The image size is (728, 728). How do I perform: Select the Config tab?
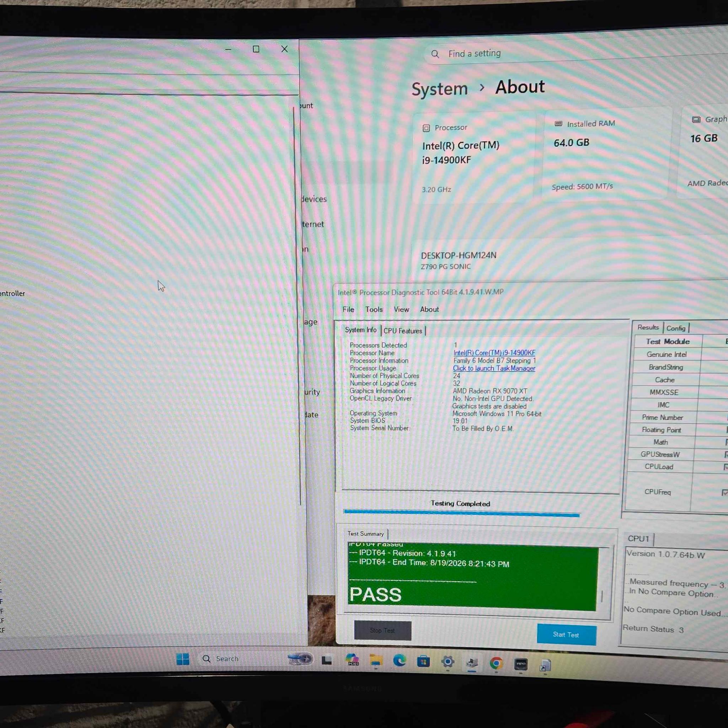(x=676, y=328)
